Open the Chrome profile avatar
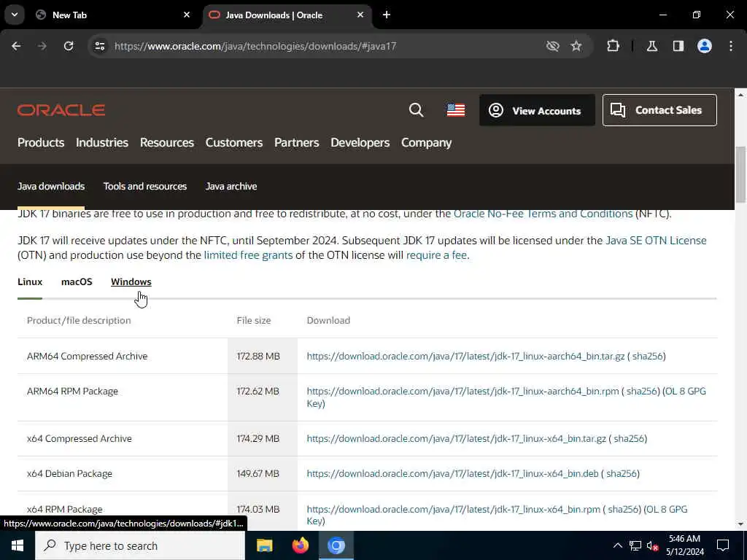Screen dimensions: 747x560 point(705,46)
